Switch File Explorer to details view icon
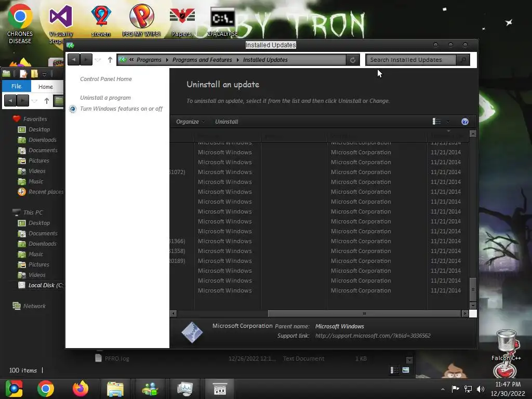This screenshot has height=399, width=532. click(394, 370)
